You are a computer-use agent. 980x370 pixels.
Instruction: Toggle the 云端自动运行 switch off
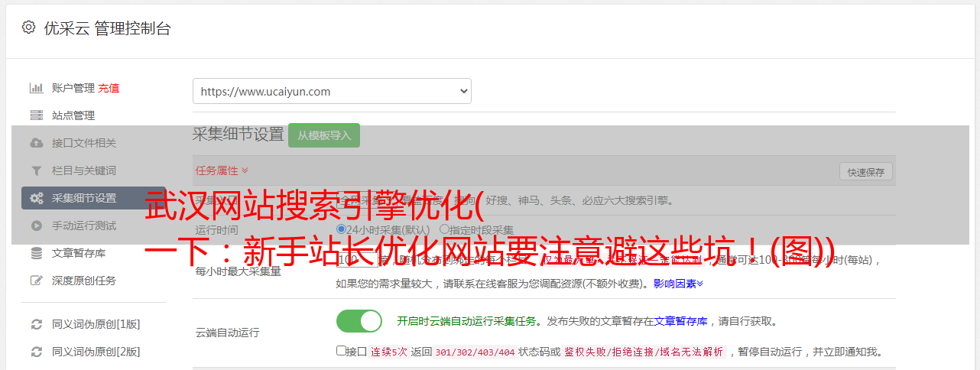359,321
